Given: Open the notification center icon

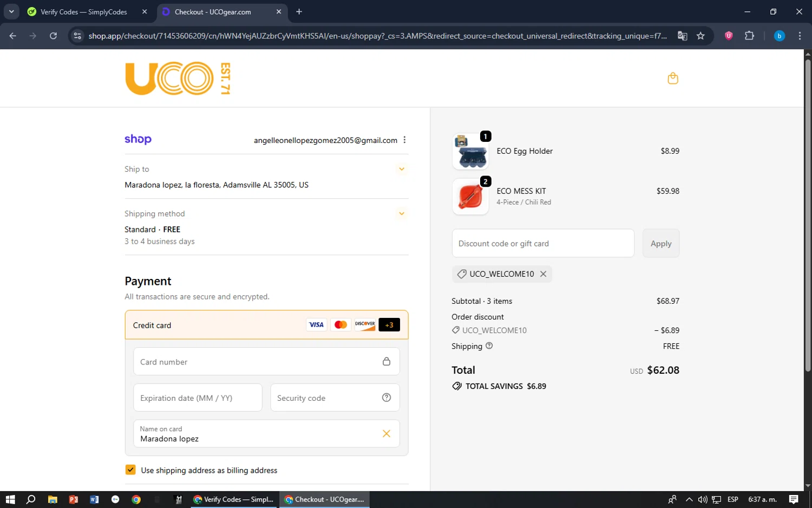Looking at the screenshot, I should (x=794, y=499).
